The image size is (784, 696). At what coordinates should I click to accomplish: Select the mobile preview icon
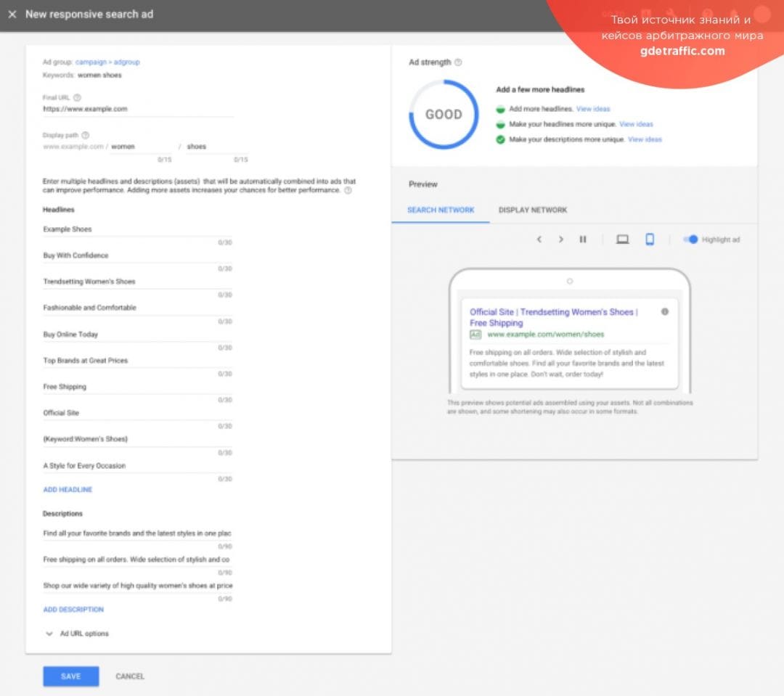point(650,239)
